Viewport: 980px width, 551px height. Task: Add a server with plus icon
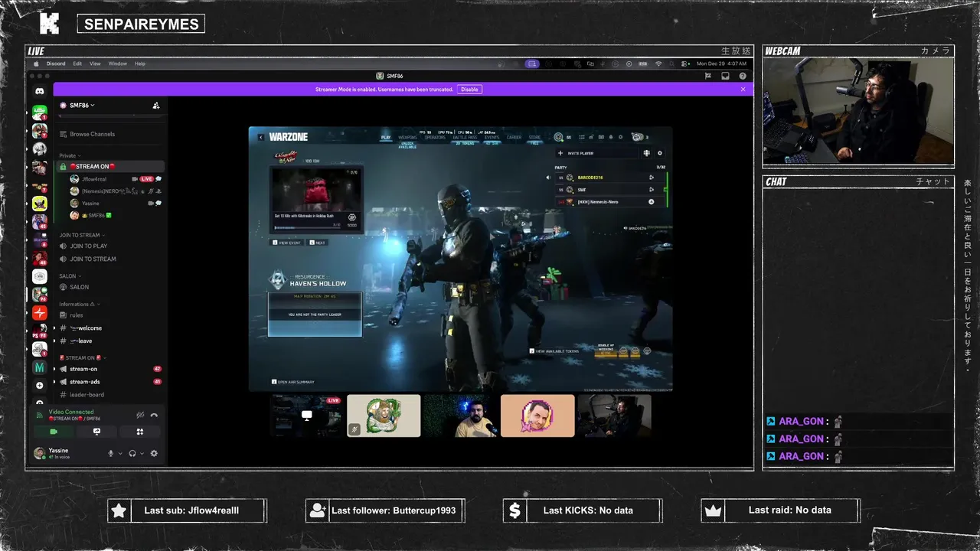point(40,386)
